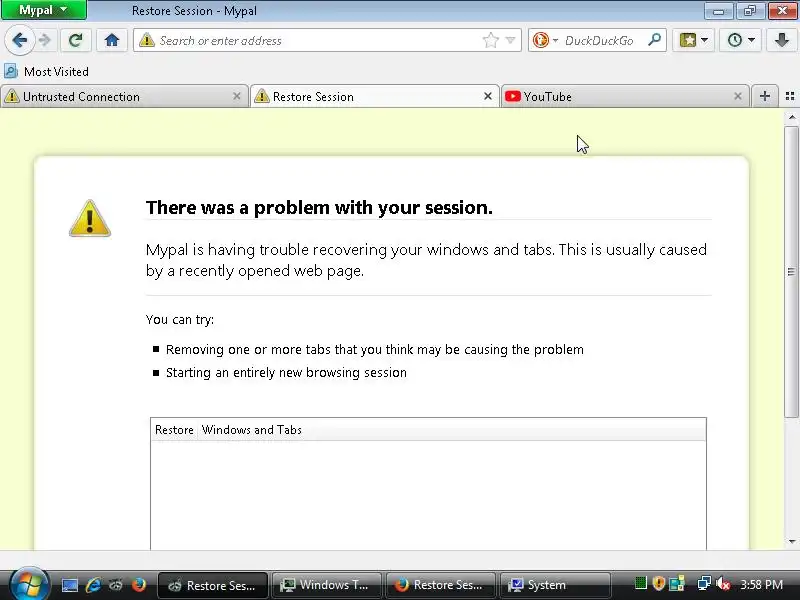Image resolution: width=800 pixels, height=600 pixels.
Task: Click the muted volume tray icon
Action: coord(722,583)
